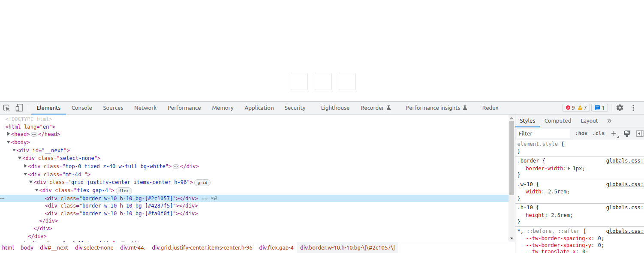
Task: Open the Computed tab in the Styles sidebar
Action: click(557, 120)
